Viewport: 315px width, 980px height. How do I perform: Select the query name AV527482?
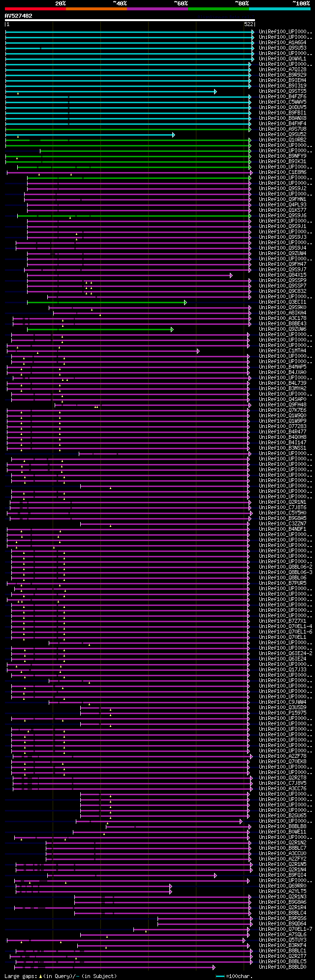point(19,16)
